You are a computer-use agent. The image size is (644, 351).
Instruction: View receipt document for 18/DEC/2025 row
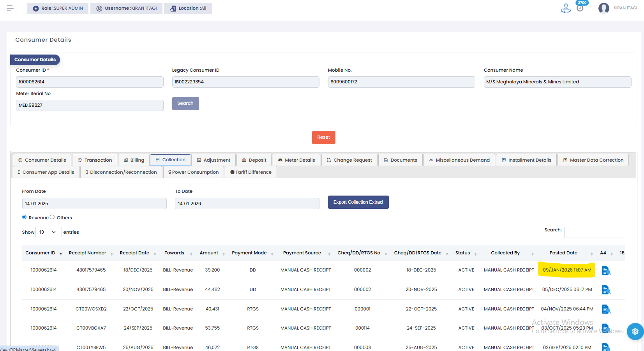(606, 270)
